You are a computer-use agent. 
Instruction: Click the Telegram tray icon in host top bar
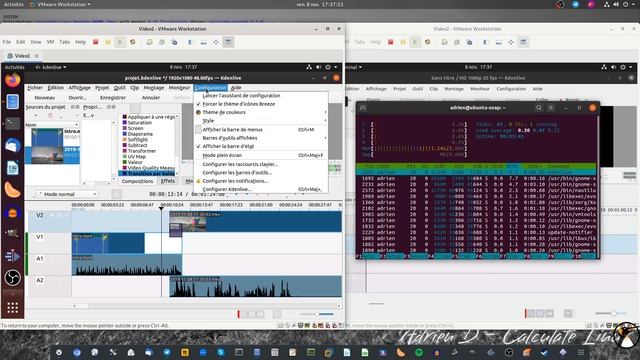coord(576,4)
